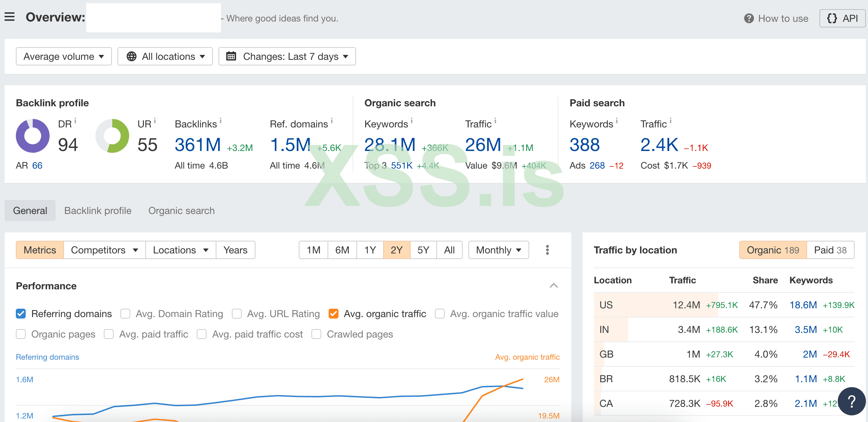Click info icon next to DR
This screenshot has width=868, height=422.
coord(75,121)
